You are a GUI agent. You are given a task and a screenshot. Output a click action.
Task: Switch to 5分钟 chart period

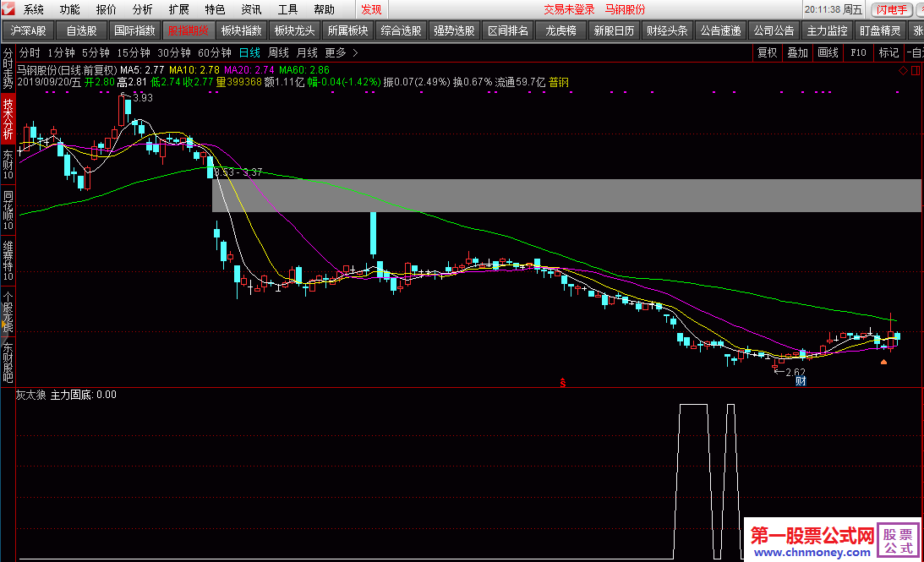coord(96,52)
